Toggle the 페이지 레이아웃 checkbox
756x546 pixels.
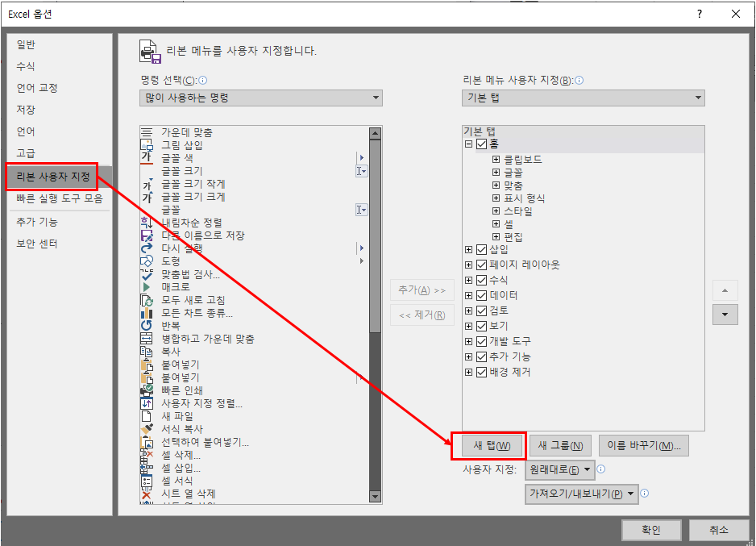click(481, 265)
